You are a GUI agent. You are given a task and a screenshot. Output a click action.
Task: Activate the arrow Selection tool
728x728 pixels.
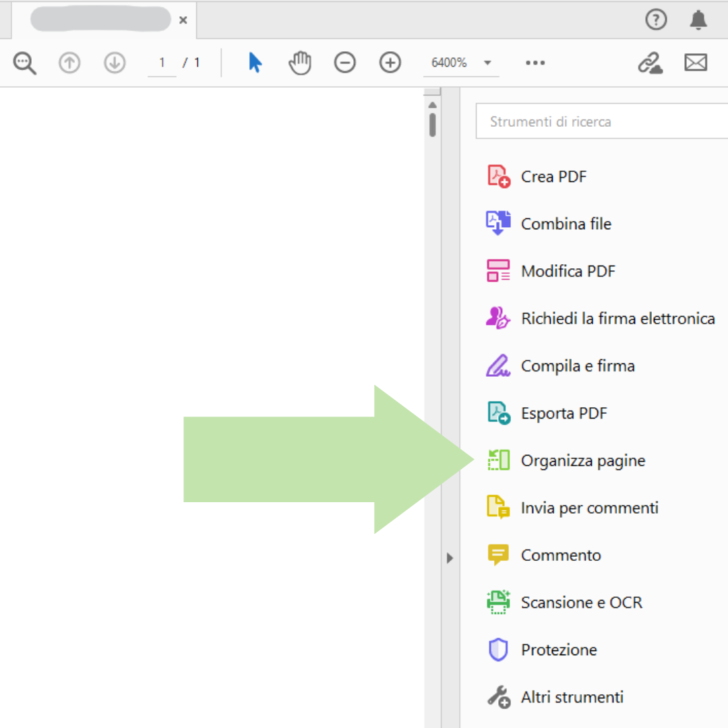click(254, 63)
